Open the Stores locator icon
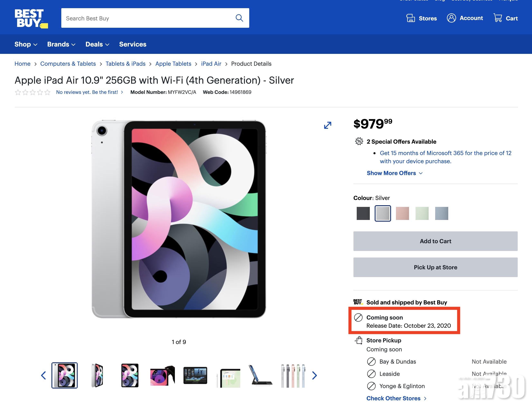This screenshot has width=532, height=404. tap(410, 18)
